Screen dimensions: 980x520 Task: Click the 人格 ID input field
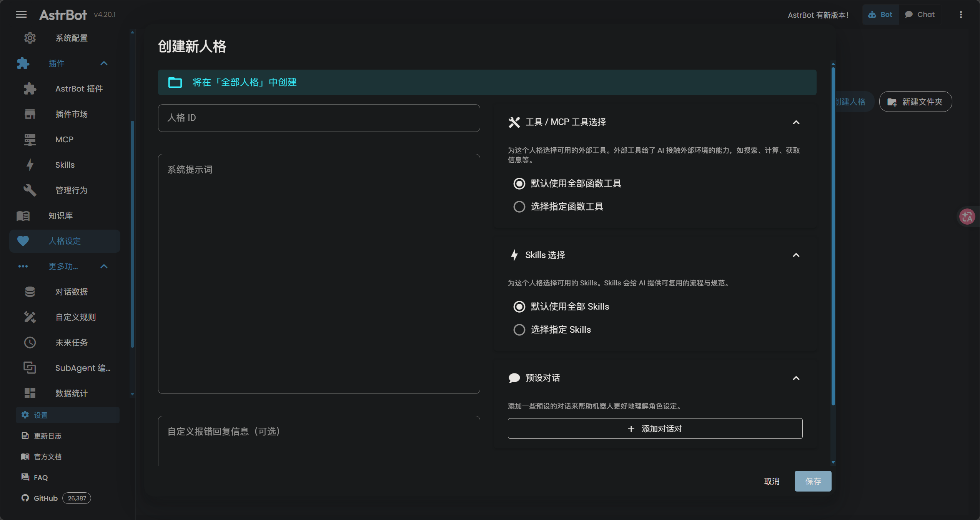click(x=318, y=118)
